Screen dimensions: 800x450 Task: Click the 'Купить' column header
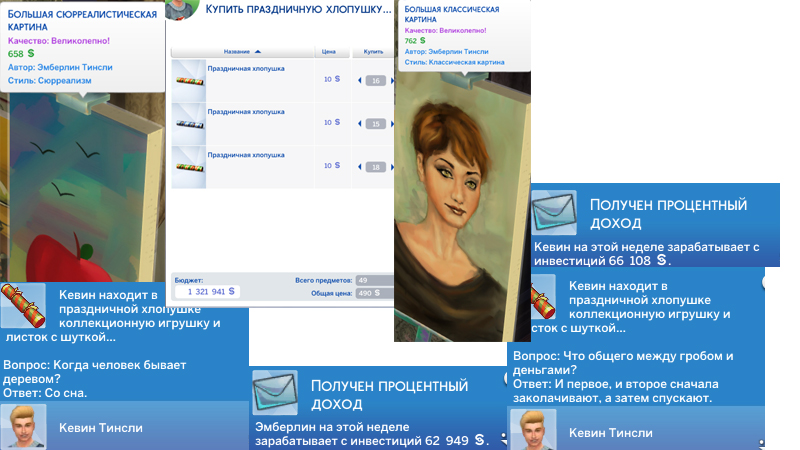[x=373, y=52]
